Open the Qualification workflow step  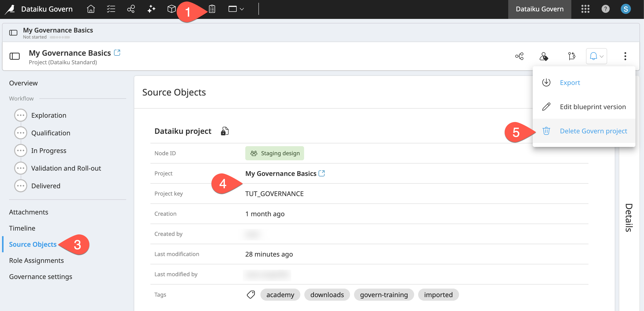click(x=42, y=133)
